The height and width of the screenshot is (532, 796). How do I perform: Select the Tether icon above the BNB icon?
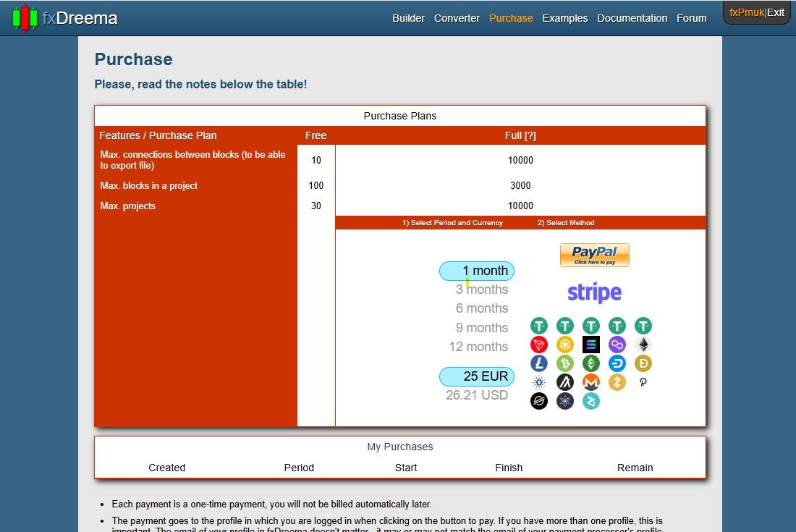coord(565,326)
